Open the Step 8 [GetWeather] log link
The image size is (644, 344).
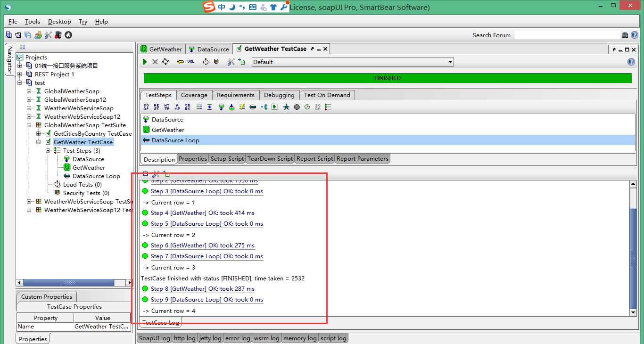203,289
